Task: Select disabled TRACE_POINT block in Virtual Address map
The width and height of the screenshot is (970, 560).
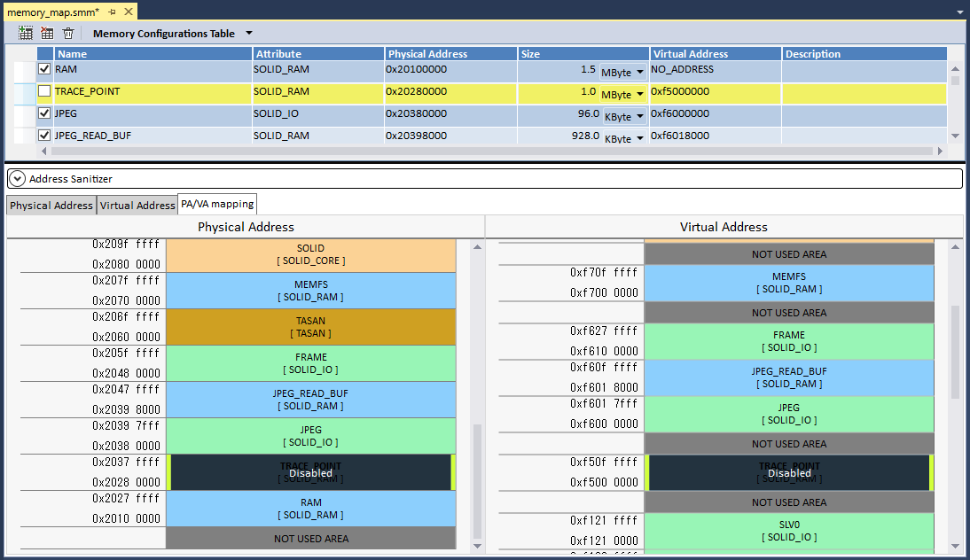Action: click(x=789, y=473)
